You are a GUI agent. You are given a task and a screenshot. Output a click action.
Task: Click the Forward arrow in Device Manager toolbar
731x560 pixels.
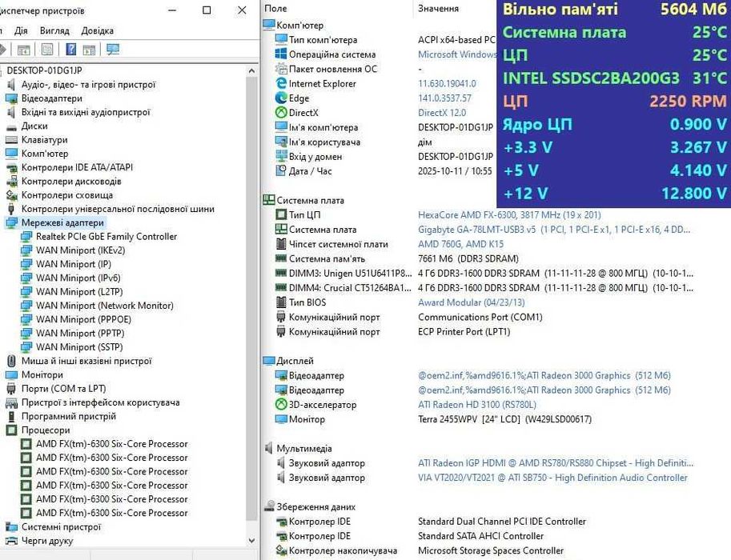(2, 50)
